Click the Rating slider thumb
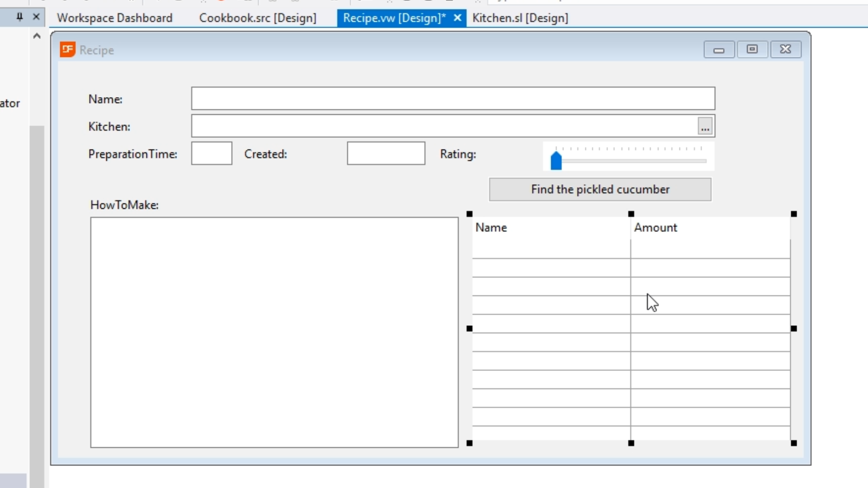 tap(556, 161)
